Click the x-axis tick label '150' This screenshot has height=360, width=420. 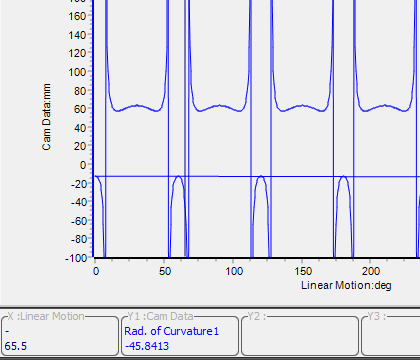pyautogui.click(x=303, y=271)
